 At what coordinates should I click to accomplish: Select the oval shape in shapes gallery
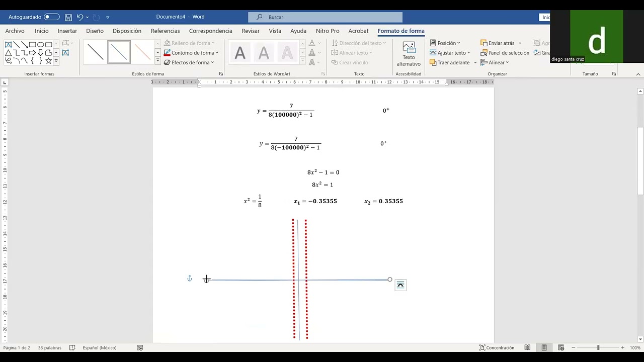[x=40, y=44]
